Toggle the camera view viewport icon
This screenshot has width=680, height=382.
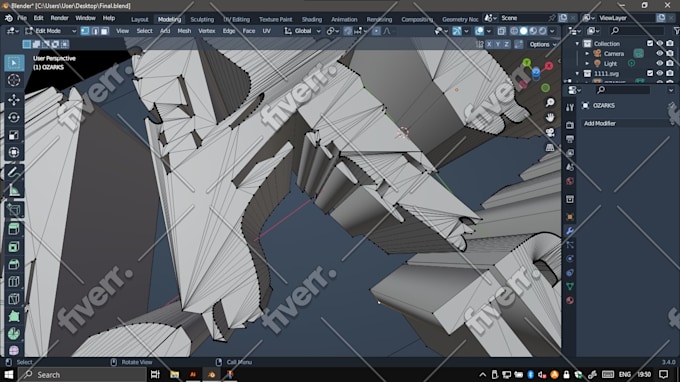(x=550, y=133)
